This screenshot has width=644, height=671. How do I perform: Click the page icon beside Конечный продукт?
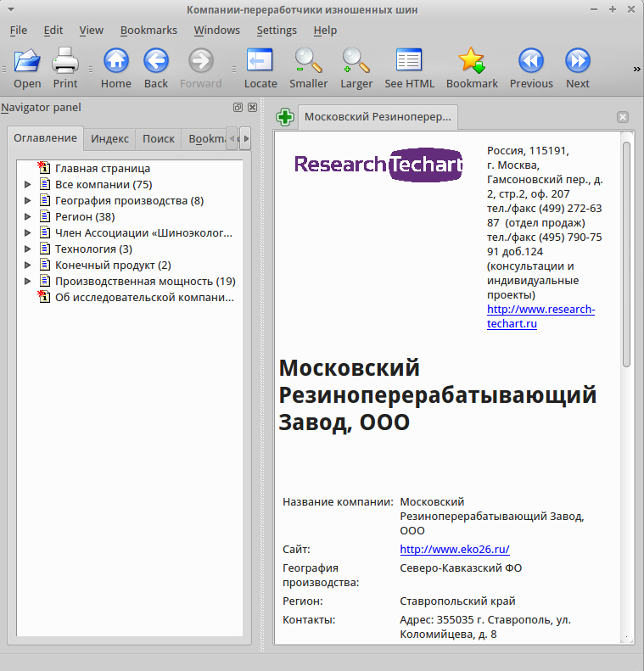pyautogui.click(x=44, y=265)
